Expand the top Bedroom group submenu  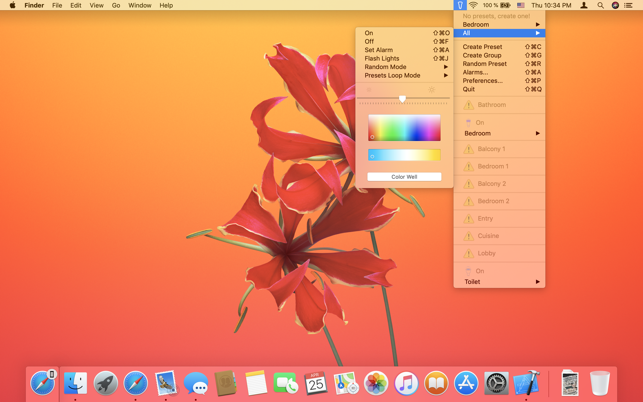click(x=499, y=25)
